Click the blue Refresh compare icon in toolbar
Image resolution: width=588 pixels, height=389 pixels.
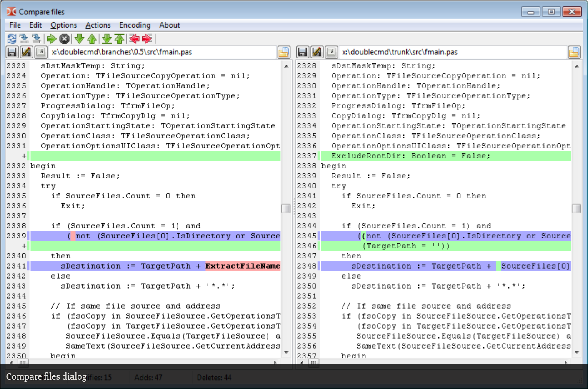click(x=12, y=39)
